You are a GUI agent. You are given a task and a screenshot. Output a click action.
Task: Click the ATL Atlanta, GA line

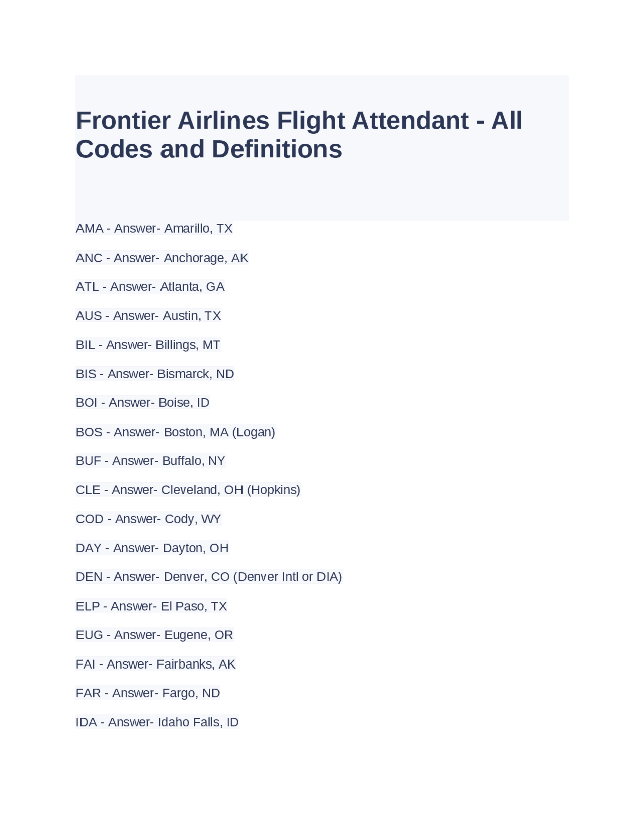pyautogui.click(x=150, y=287)
